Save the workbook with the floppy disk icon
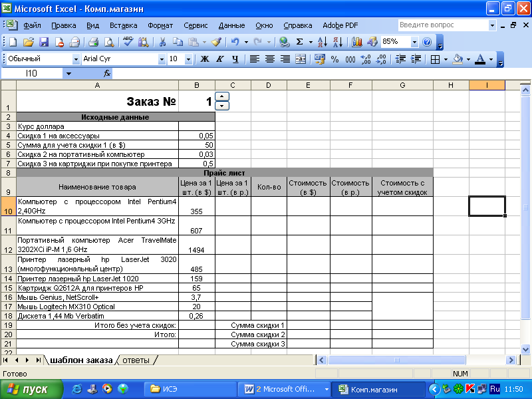 pyautogui.click(x=44, y=42)
